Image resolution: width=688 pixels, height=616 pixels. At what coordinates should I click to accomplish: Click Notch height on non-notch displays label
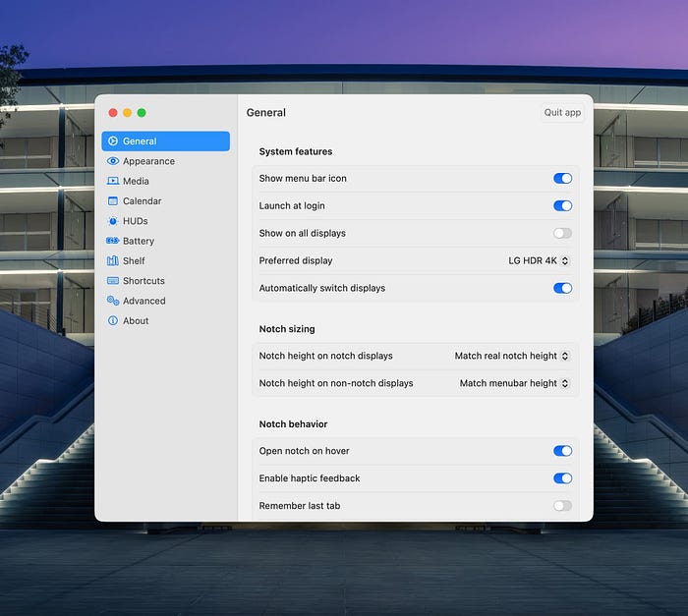(336, 383)
